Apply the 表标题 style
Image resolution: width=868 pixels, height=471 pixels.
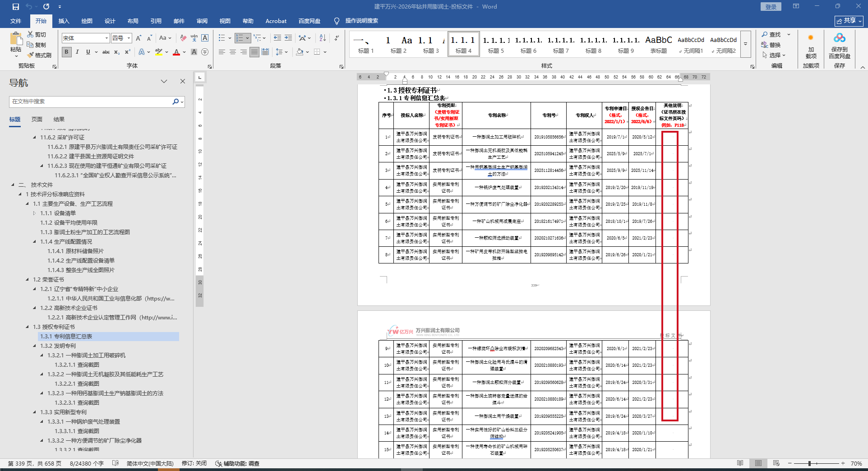[659, 44]
